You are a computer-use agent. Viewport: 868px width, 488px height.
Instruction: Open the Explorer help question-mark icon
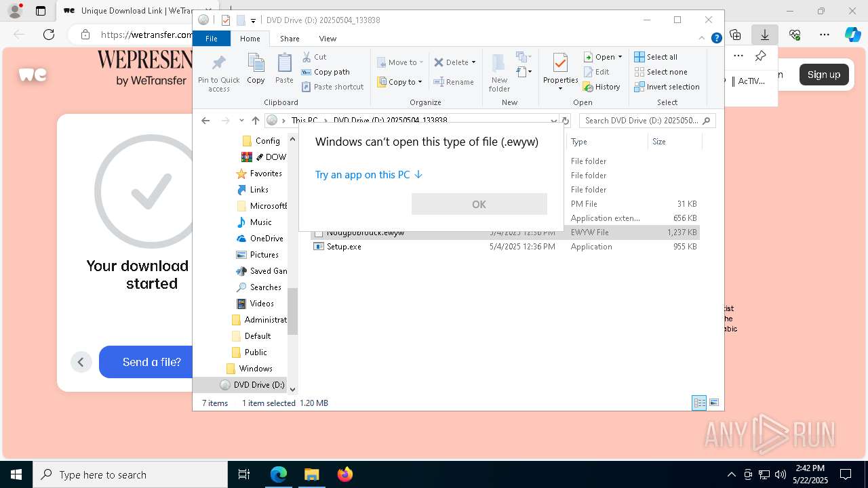pos(716,39)
